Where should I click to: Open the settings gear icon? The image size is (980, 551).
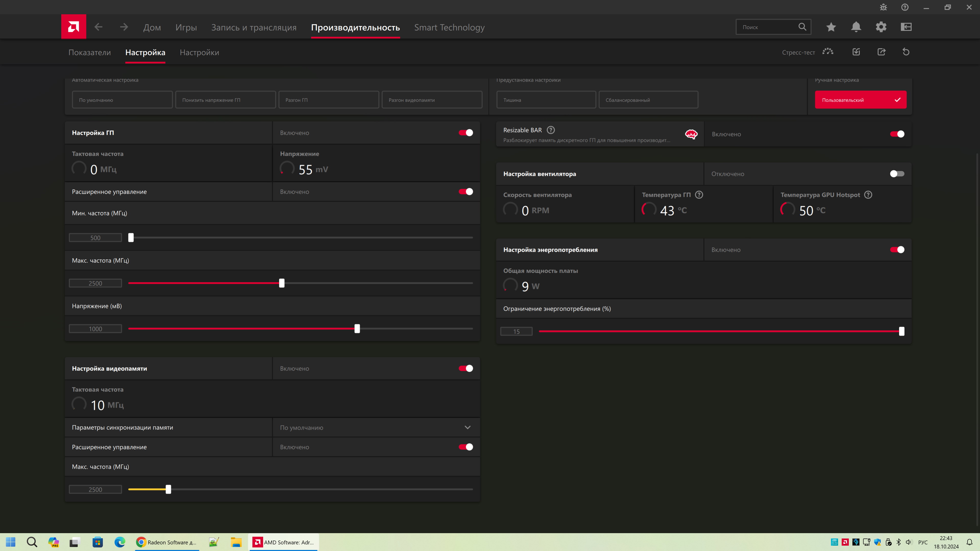pyautogui.click(x=881, y=27)
